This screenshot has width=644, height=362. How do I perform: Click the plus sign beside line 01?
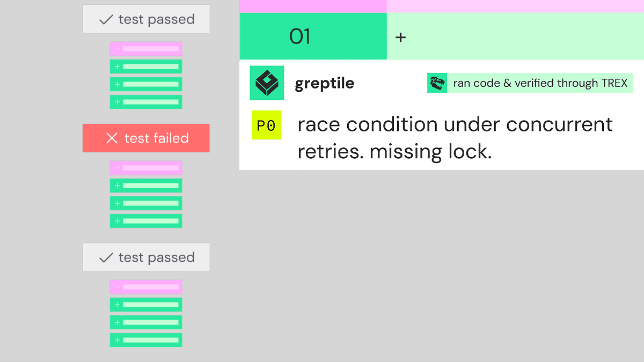click(400, 37)
